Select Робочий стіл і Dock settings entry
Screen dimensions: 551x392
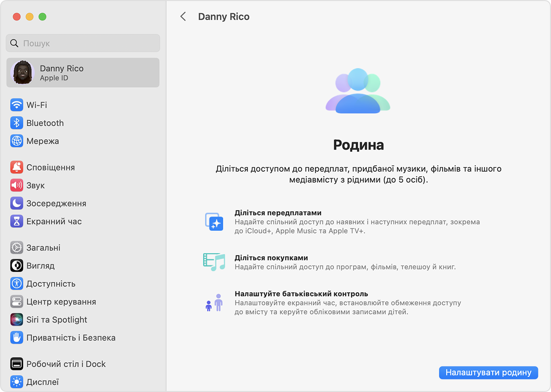tap(17, 364)
